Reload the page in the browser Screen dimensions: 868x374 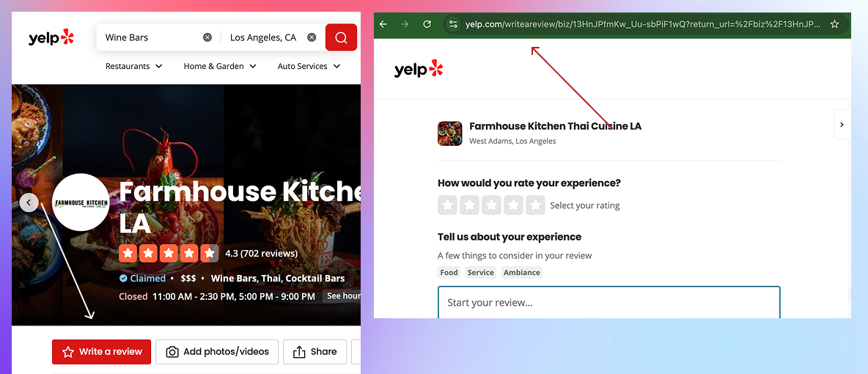click(427, 24)
